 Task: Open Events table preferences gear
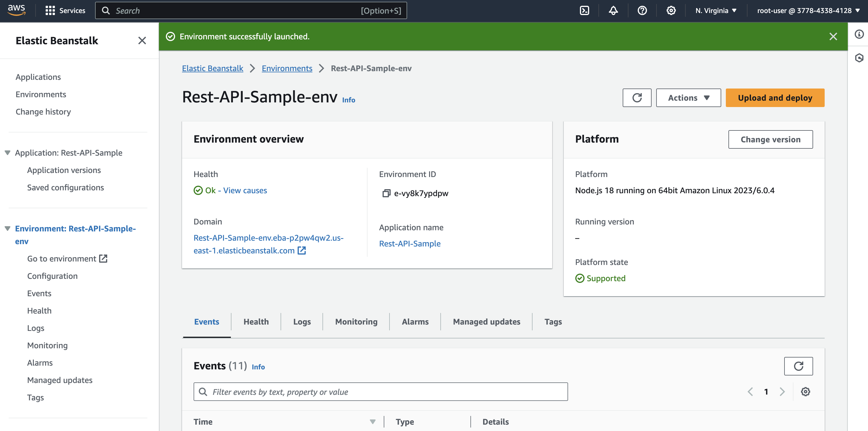805,392
